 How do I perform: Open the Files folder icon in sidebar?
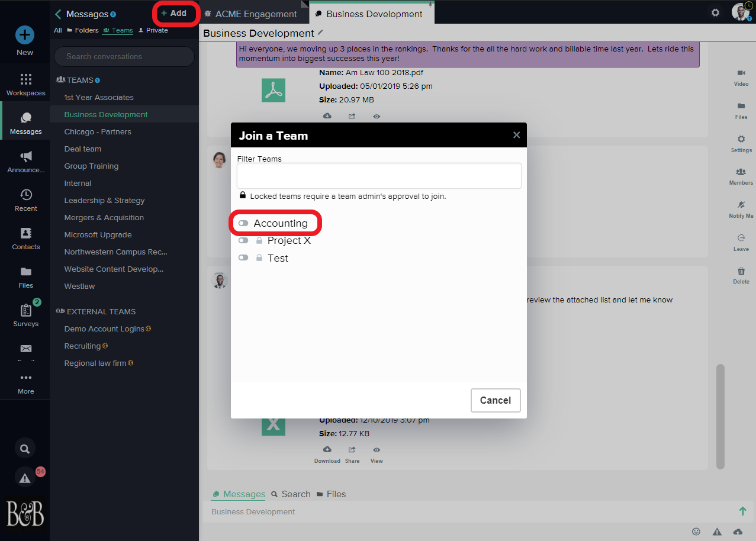25,272
